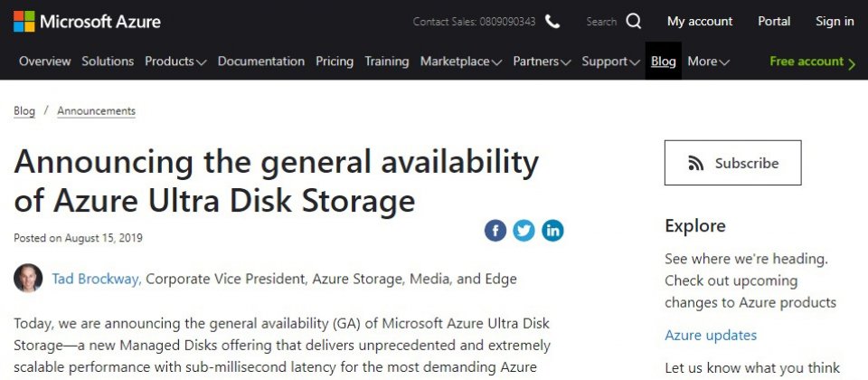The width and height of the screenshot is (868, 380).
Task: Open the More navigation dropdown
Action: click(x=708, y=62)
